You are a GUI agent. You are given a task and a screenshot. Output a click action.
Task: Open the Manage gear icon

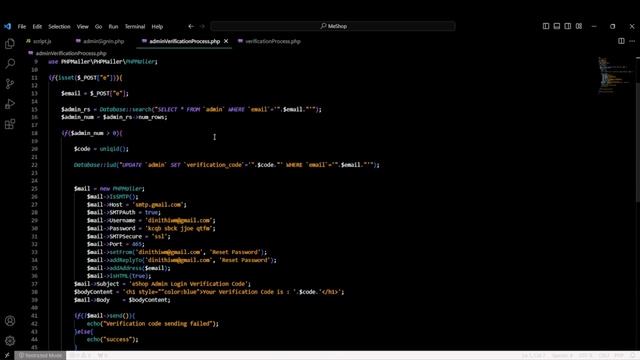10,340
